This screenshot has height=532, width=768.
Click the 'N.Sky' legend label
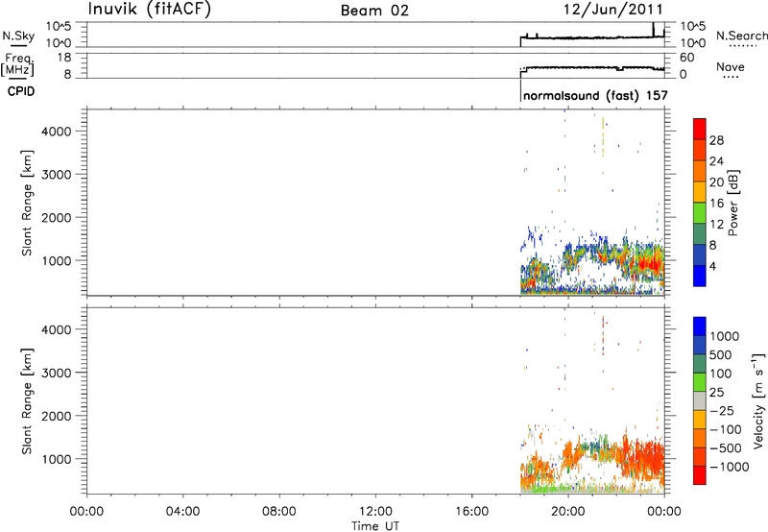tap(18, 36)
